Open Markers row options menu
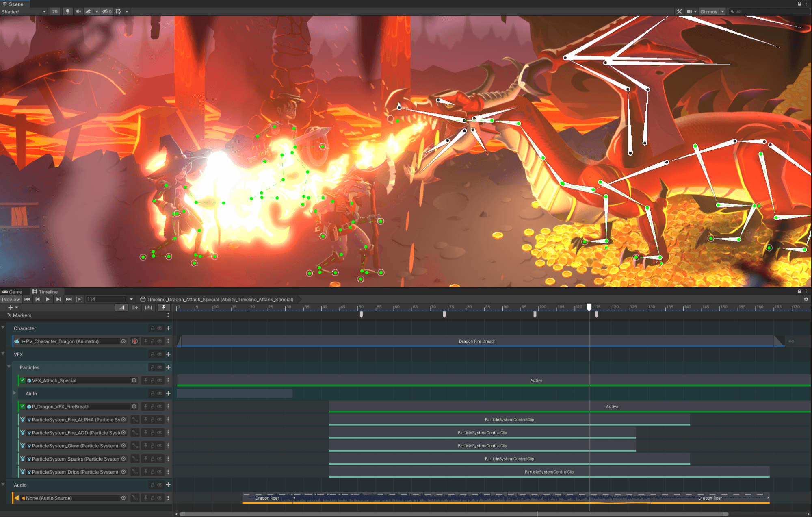 [168, 315]
